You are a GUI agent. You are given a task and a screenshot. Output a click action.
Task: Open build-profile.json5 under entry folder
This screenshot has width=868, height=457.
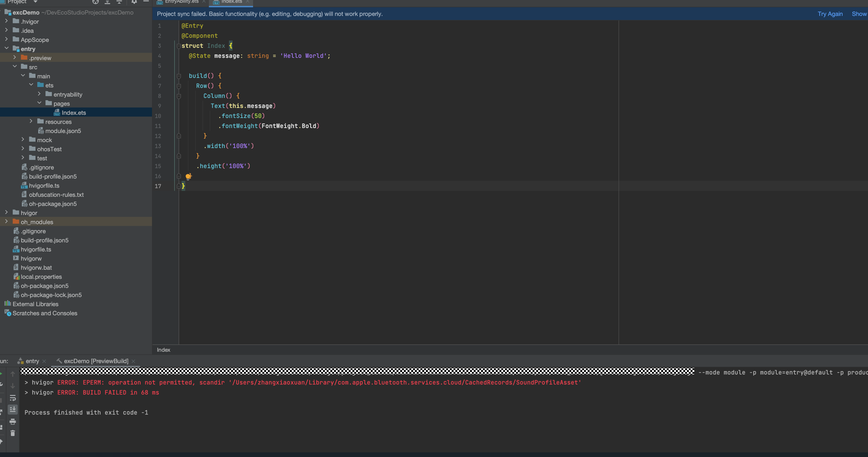click(52, 177)
